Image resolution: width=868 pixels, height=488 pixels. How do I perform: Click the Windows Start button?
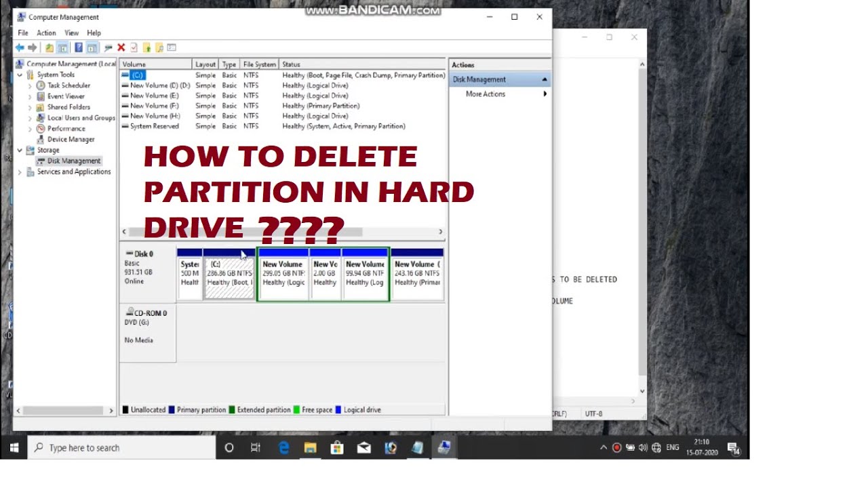(x=14, y=447)
